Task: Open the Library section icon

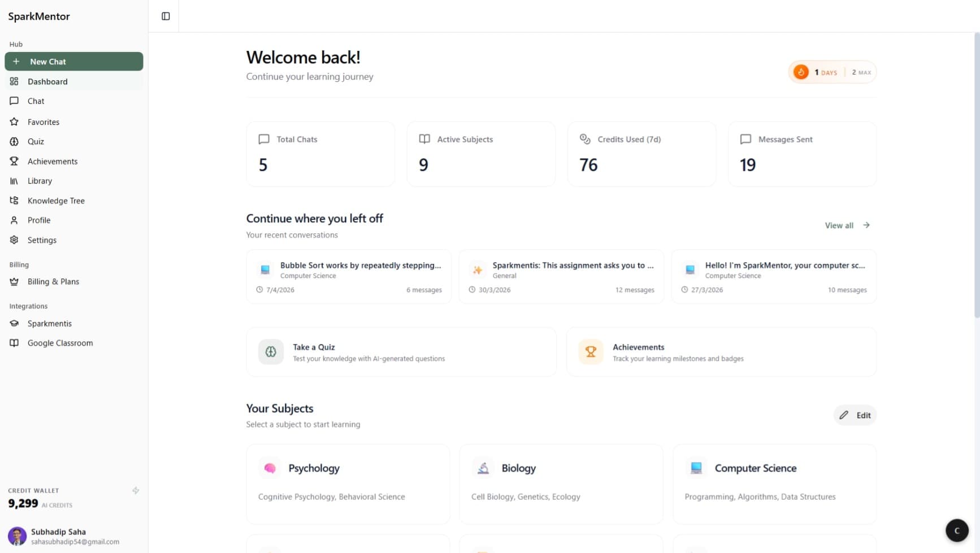Action: [14, 181]
